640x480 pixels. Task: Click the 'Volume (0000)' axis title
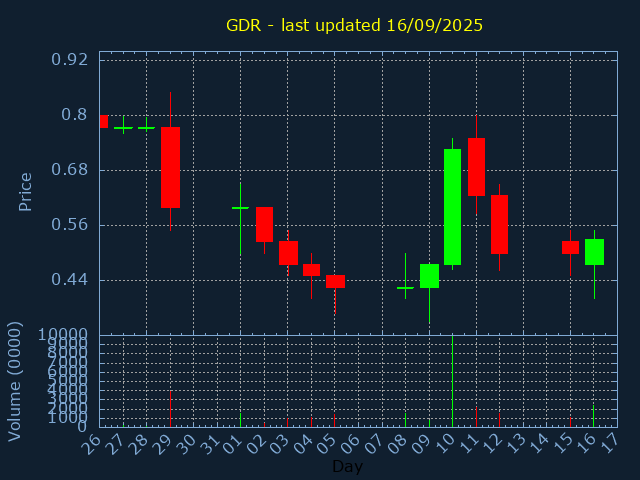pyautogui.click(x=15, y=382)
